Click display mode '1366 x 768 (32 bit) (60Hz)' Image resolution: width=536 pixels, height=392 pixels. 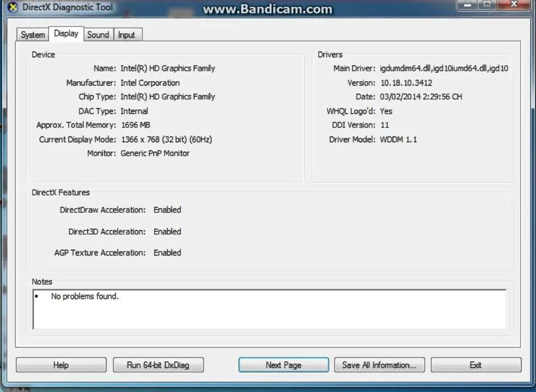tap(167, 139)
